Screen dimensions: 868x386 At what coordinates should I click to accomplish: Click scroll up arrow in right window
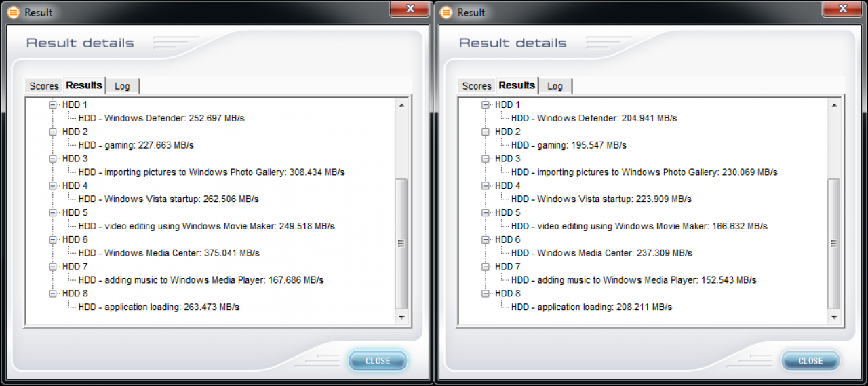(833, 105)
